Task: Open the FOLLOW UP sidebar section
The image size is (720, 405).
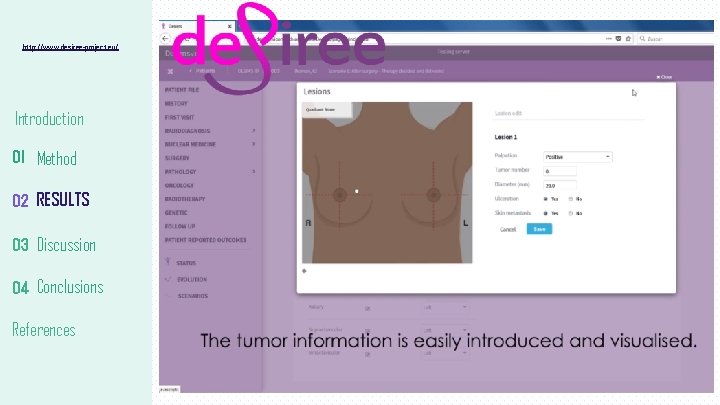Action: (x=180, y=226)
